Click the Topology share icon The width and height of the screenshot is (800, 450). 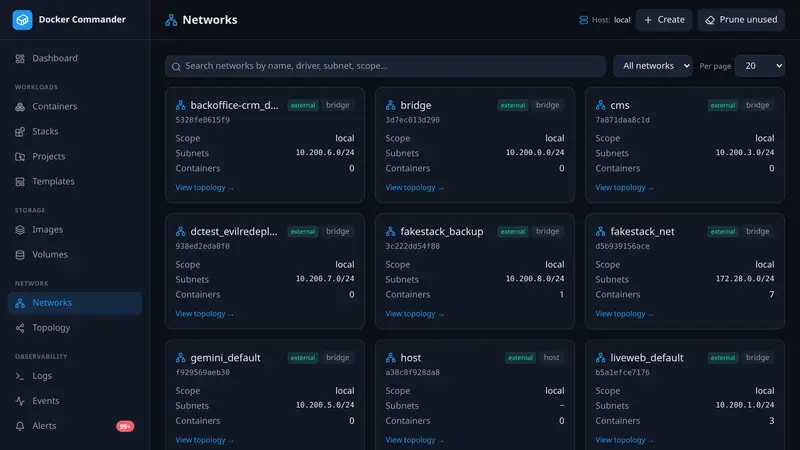pyautogui.click(x=20, y=328)
